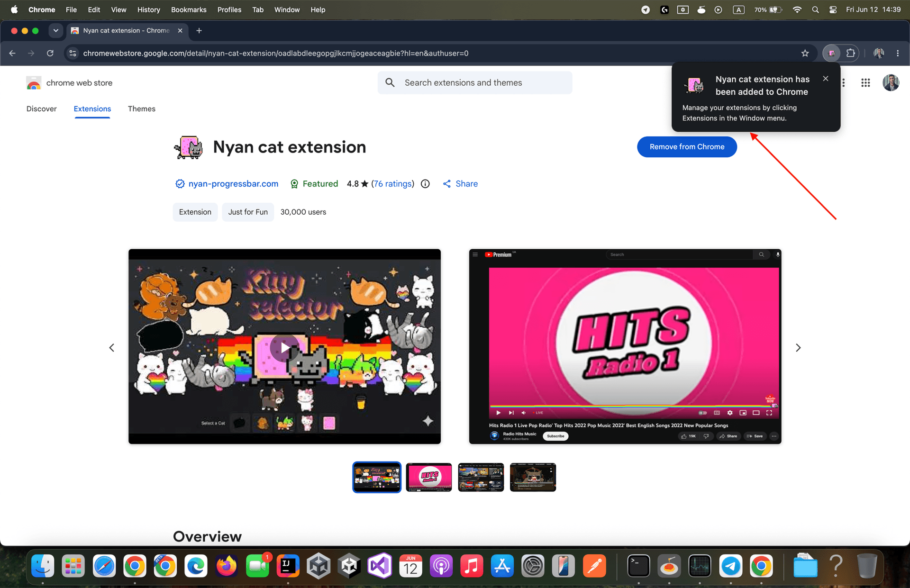
Task: Open the Google account avatar on page
Action: tap(891, 83)
